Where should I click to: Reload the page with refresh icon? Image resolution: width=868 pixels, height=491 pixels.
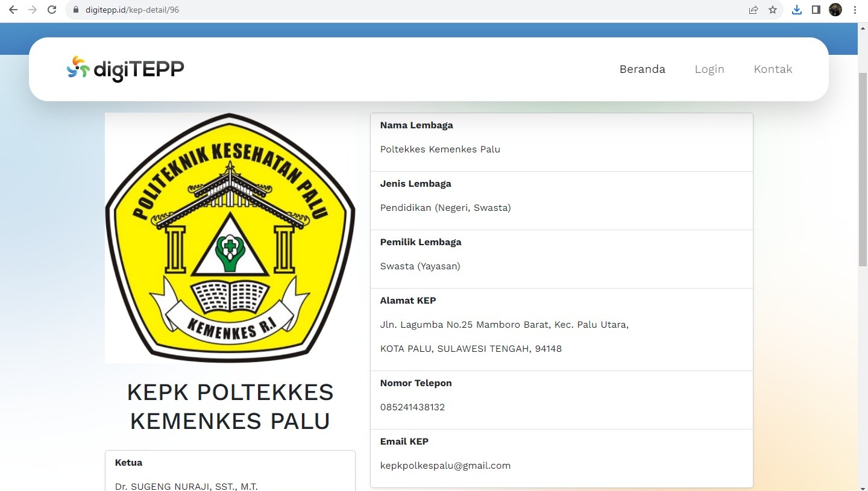coord(52,10)
